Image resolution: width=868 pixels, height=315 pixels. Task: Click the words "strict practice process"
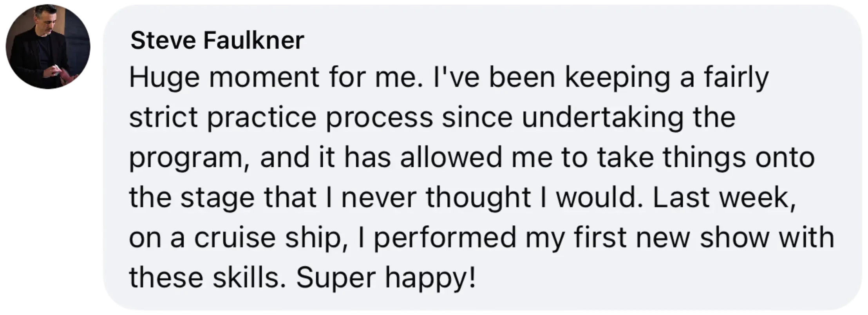(281, 118)
